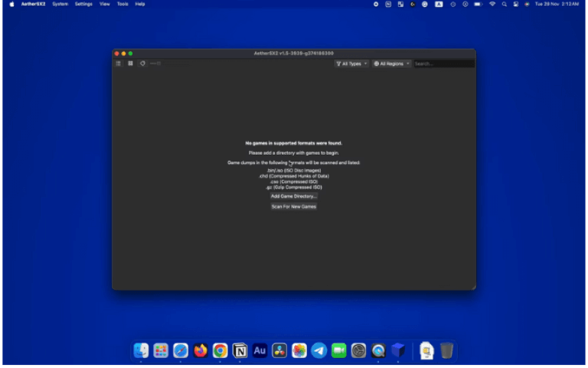Click the Add Game Directory button

coord(294,196)
